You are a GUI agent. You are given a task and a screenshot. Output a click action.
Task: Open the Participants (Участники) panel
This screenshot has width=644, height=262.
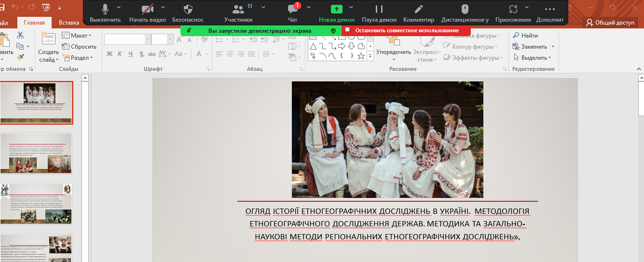(x=238, y=10)
